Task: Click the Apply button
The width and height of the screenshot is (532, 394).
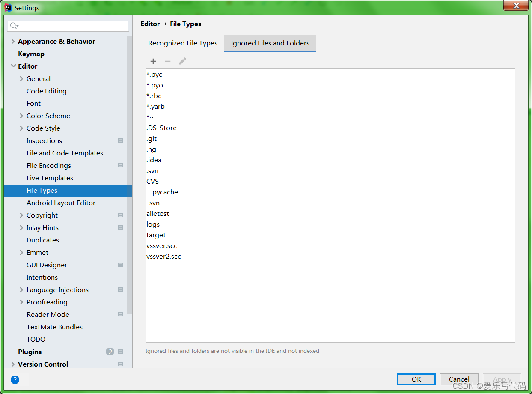Action: click(x=502, y=379)
